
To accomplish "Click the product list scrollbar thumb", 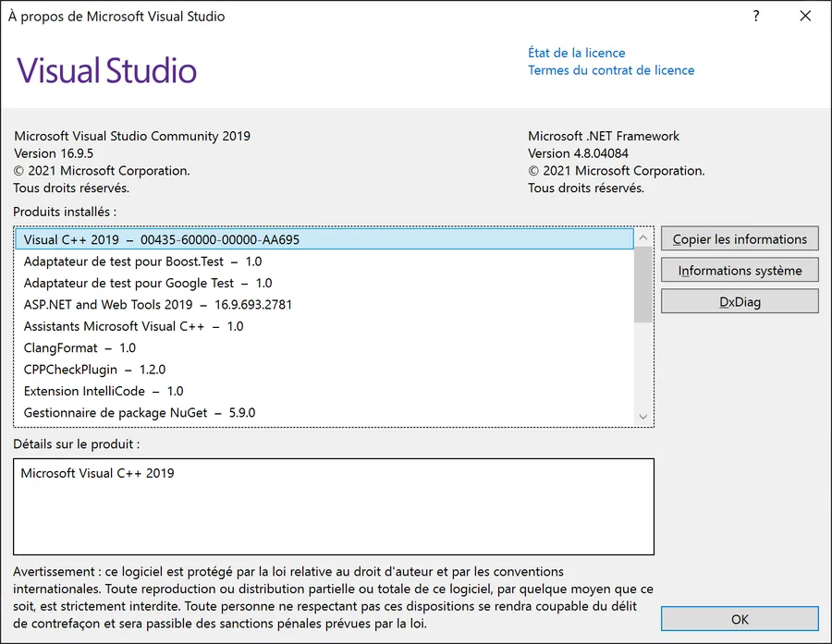I will (x=643, y=285).
